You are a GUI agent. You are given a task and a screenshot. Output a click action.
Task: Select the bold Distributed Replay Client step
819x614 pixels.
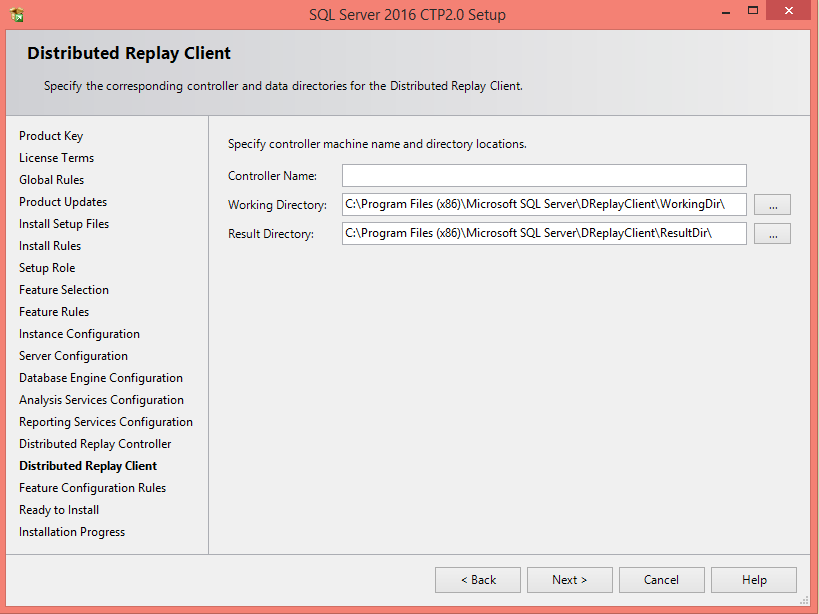pyautogui.click(x=88, y=466)
